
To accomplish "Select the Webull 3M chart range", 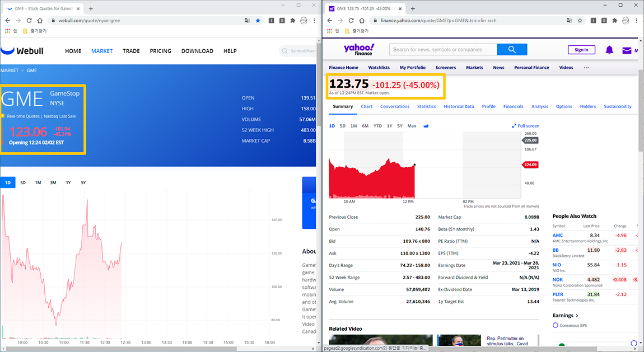I will pyautogui.click(x=53, y=182).
